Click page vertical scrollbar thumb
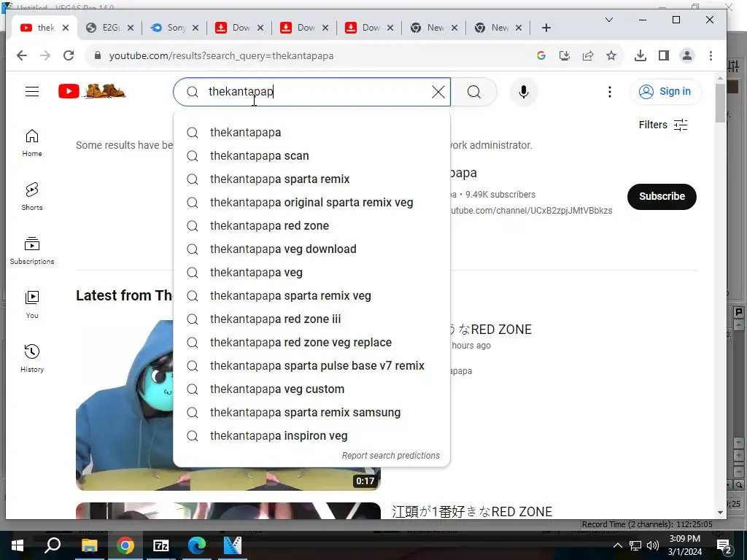This screenshot has width=747, height=560. point(720,102)
